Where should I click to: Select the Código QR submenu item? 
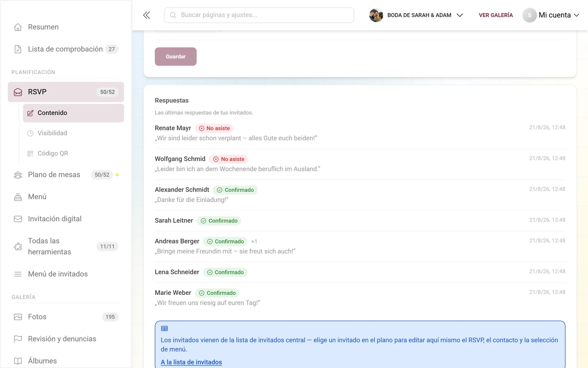[x=73, y=153]
